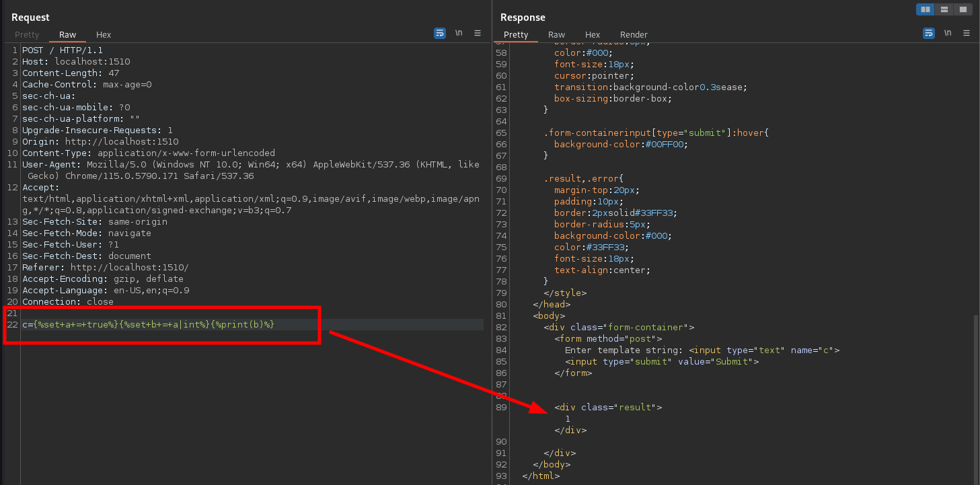Switch Request view to Raw tab
Screen dimensions: 980x485
pyautogui.click(x=67, y=34)
